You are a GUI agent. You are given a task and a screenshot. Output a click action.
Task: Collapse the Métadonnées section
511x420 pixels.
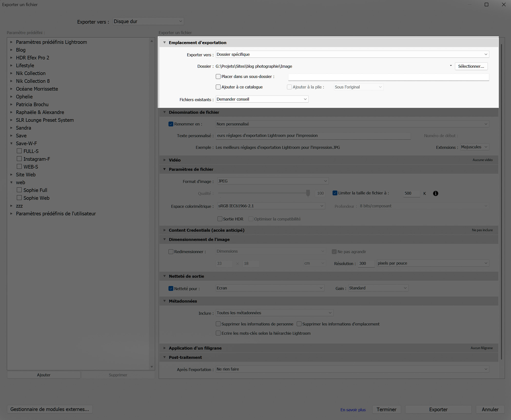(165, 301)
